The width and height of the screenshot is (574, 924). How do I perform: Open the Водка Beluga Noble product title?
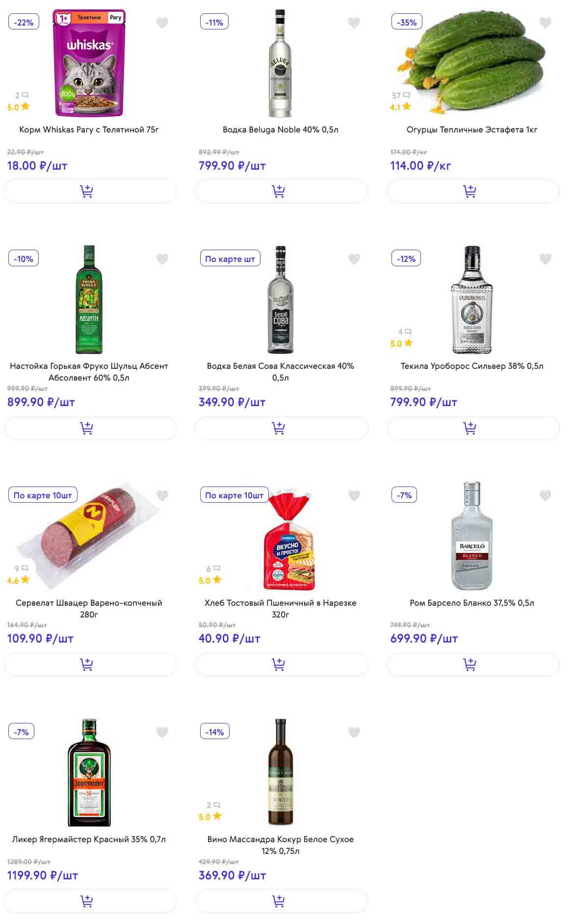point(281,129)
